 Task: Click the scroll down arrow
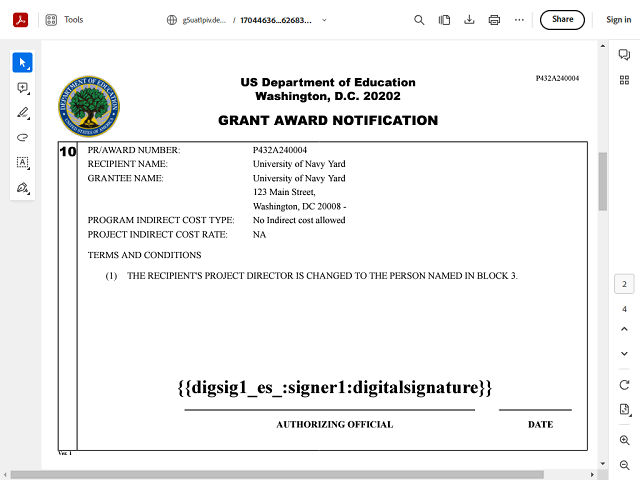tap(603, 464)
